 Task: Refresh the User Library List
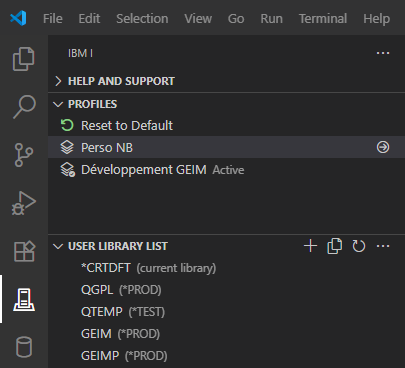click(359, 246)
